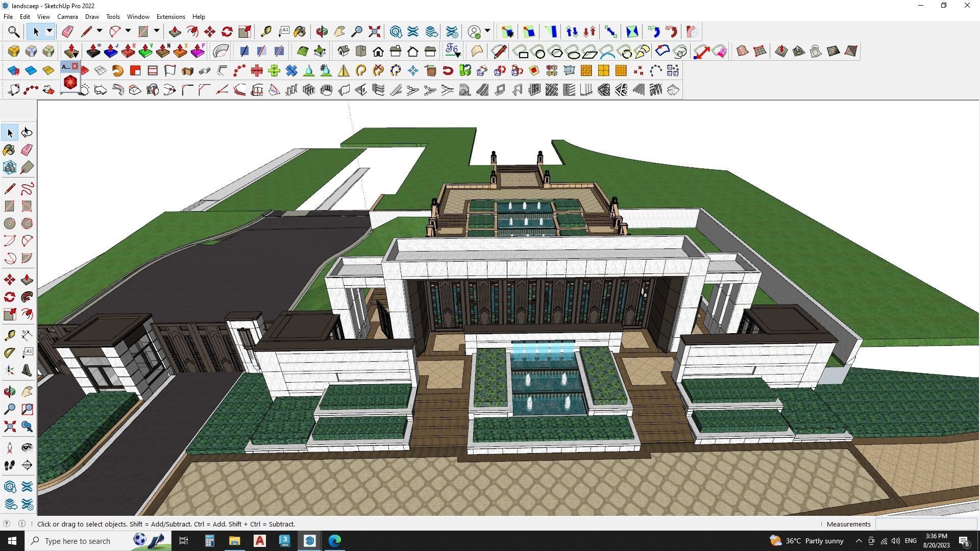Activate the Offset tool in left palette
Screen dimensions: 980x551
point(27,314)
